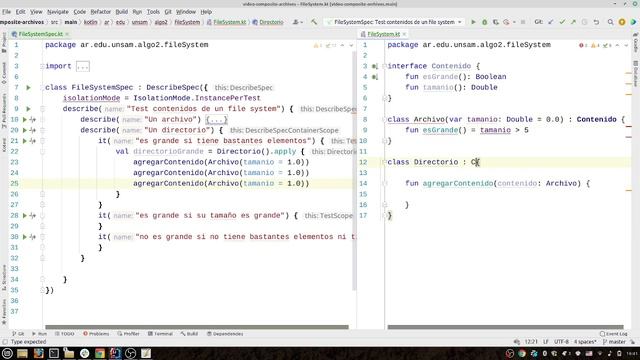The image size is (640, 360).
Task: Click the Stop execution square icon
Action: pyautogui.click(x=523, y=22)
